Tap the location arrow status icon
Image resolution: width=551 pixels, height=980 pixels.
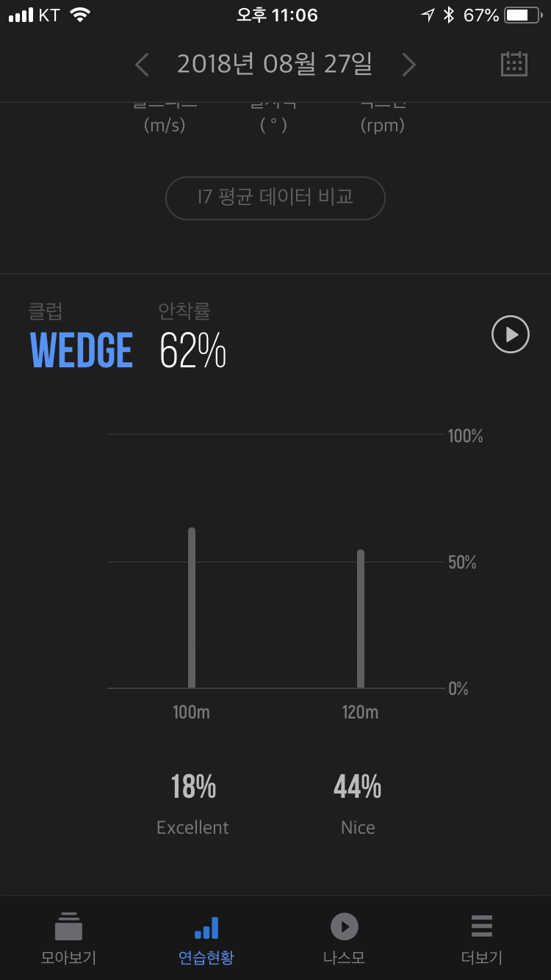tap(428, 15)
